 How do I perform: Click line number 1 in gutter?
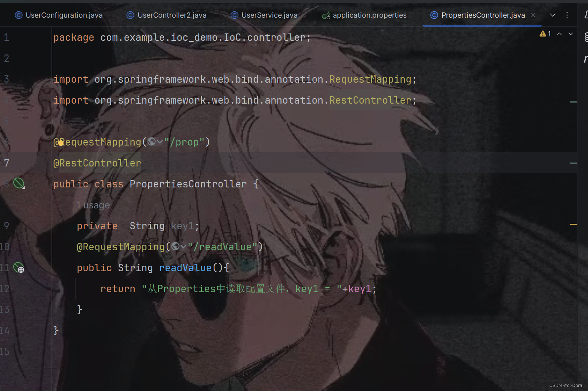pos(7,37)
